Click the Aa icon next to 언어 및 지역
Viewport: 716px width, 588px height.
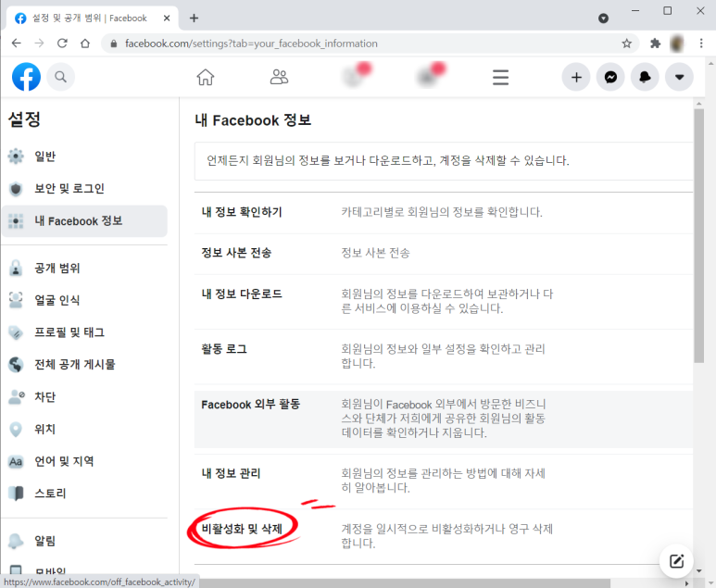point(16,461)
